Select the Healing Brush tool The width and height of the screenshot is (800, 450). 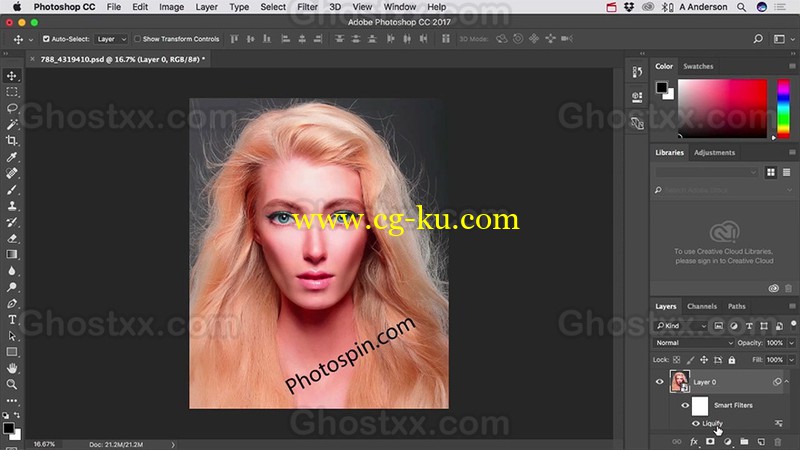12,173
